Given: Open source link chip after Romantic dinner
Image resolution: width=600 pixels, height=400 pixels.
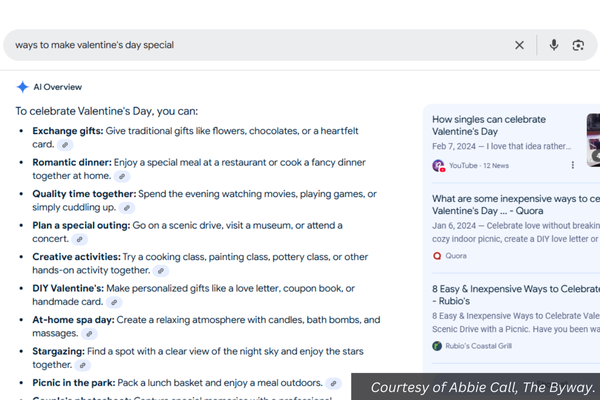Looking at the screenshot, I should click(x=122, y=176).
